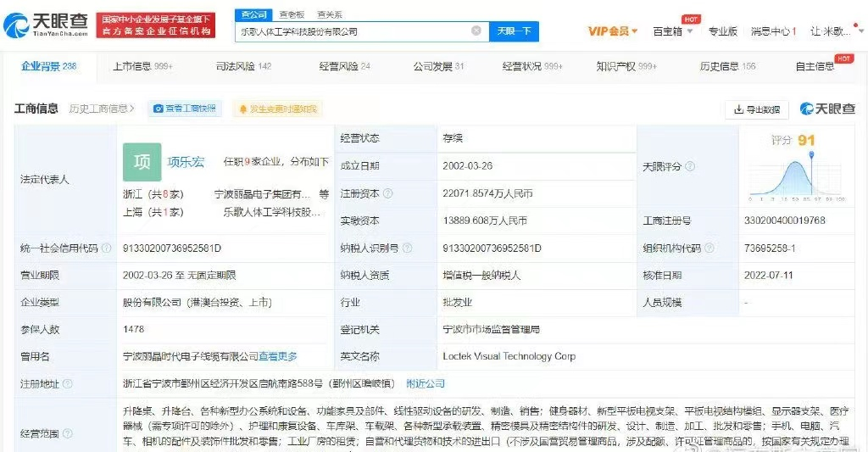Viewport: 868px width, 452px height.
Task: Click the help icon next to 组织机构代码
Action: point(709,248)
